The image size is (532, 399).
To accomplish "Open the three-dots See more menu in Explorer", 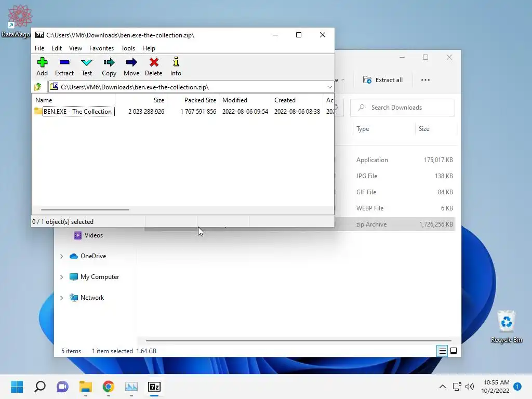I will [425, 80].
